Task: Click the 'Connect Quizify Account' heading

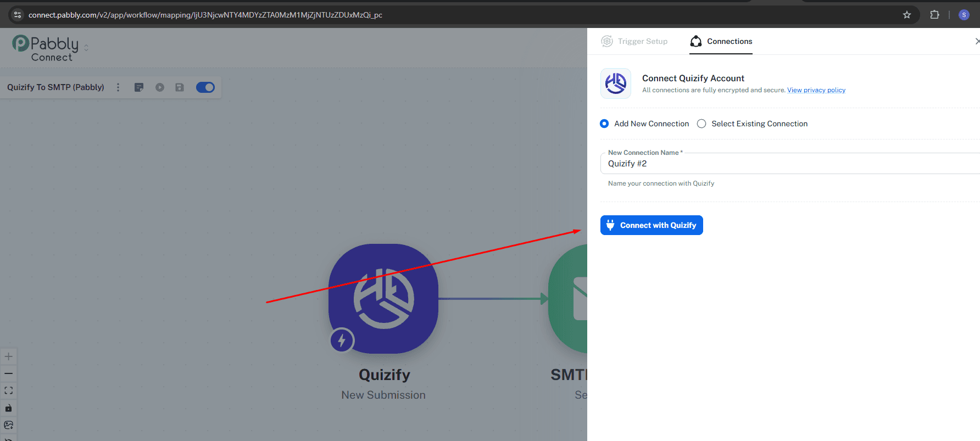Action: [x=693, y=79]
